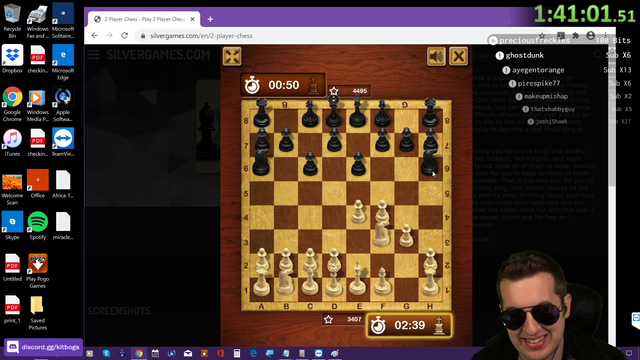640x360 pixels.
Task: Open the Africa-T... document file
Action: click(63, 184)
